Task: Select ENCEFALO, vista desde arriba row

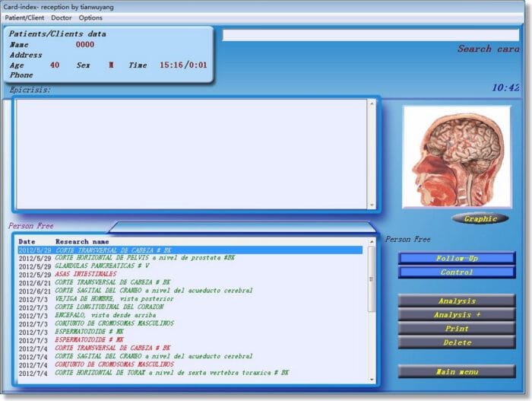Action: [x=190, y=315]
